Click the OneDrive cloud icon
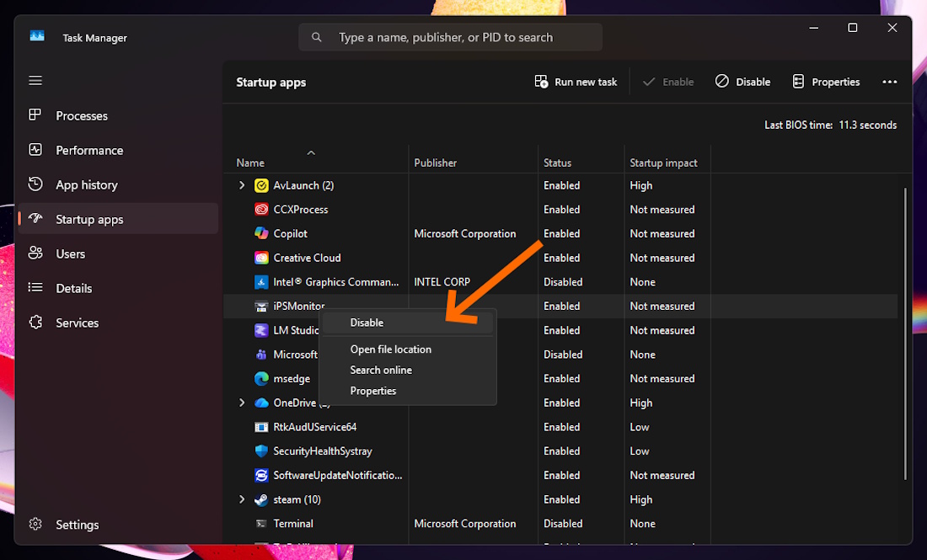 261,403
